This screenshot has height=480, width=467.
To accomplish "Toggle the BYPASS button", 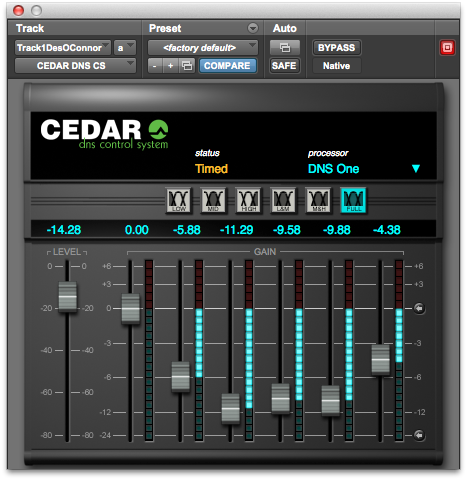I will coord(336,48).
